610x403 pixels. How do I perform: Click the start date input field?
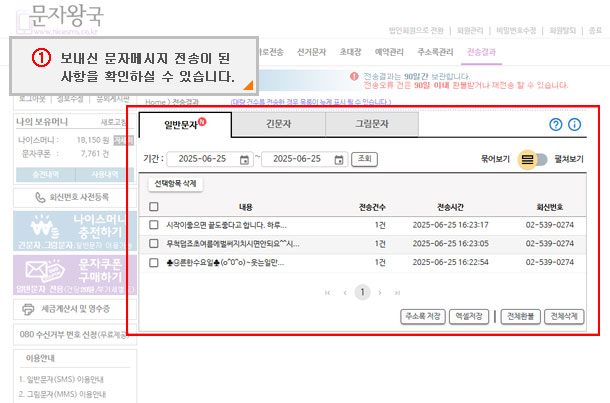202,159
